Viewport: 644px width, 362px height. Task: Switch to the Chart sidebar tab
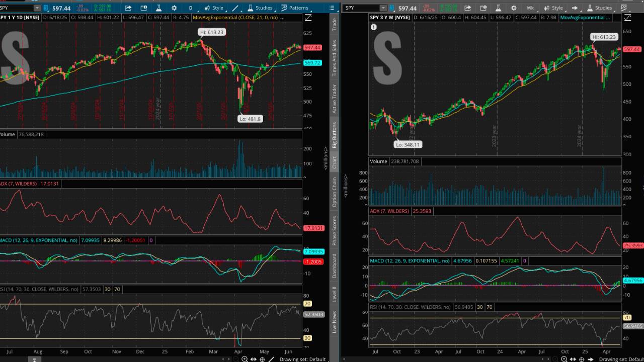tap(335, 162)
